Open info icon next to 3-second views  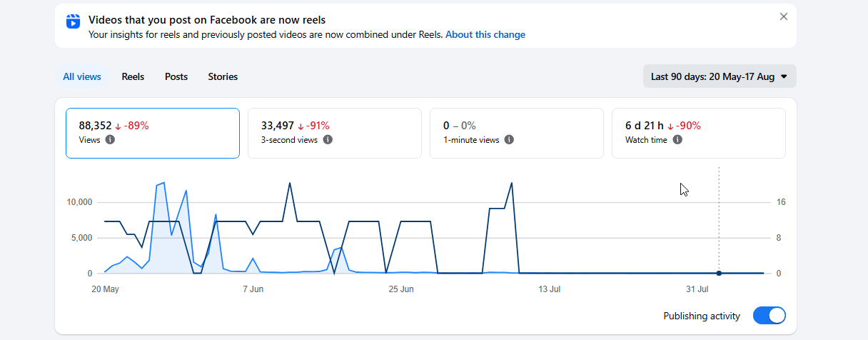pos(328,140)
